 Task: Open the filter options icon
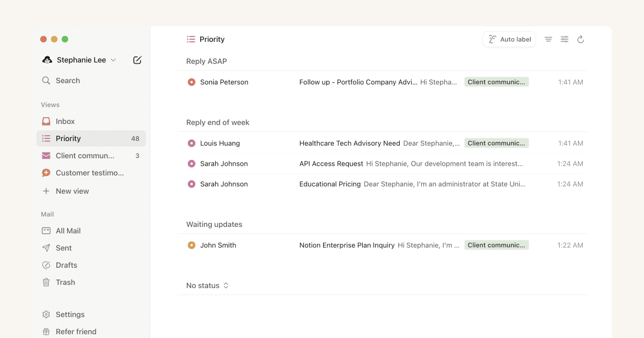tap(548, 39)
